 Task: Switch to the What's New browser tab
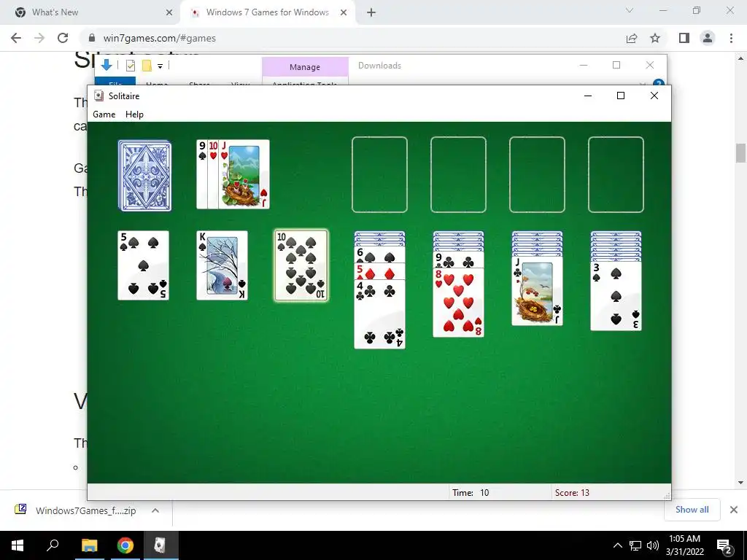90,12
